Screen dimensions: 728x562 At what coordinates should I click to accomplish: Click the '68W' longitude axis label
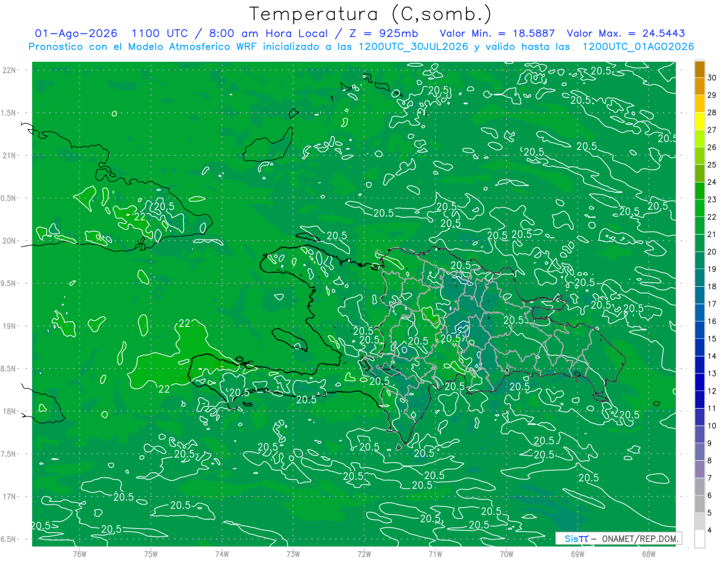[x=649, y=554]
